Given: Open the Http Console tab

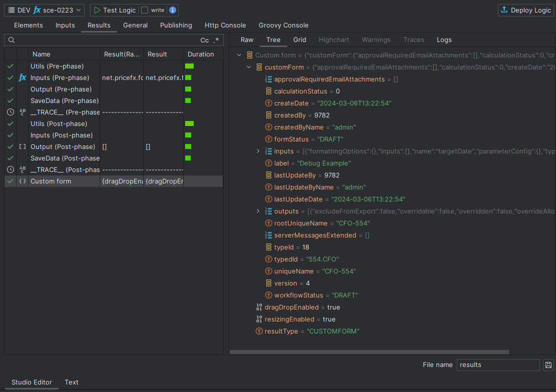Looking at the screenshot, I should pyautogui.click(x=225, y=25).
